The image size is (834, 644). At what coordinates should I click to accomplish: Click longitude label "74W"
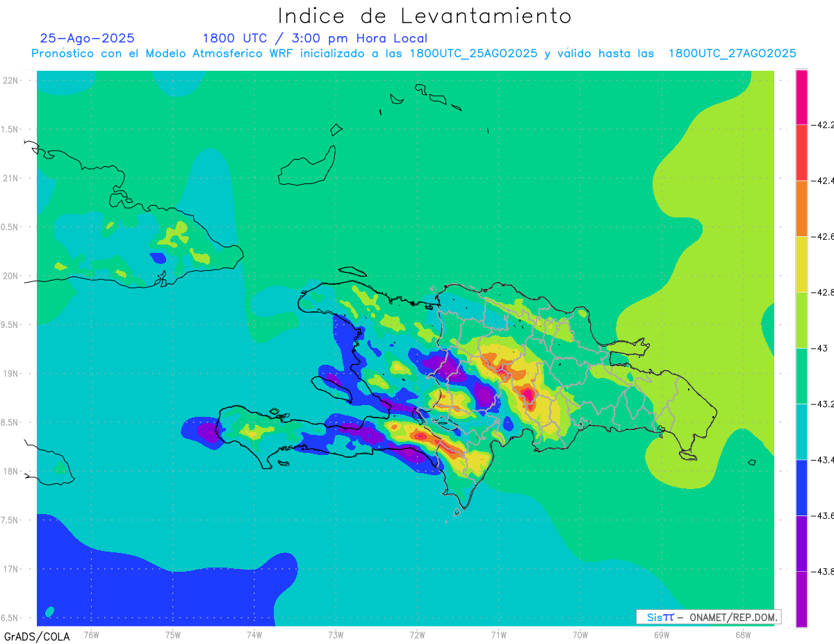254,634
